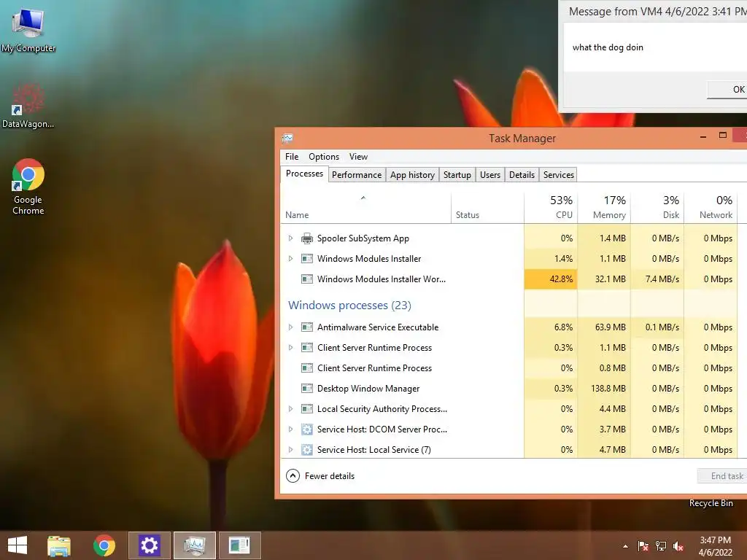747x560 pixels.
Task: Open the PC settings gear in taskbar
Action: (149, 545)
